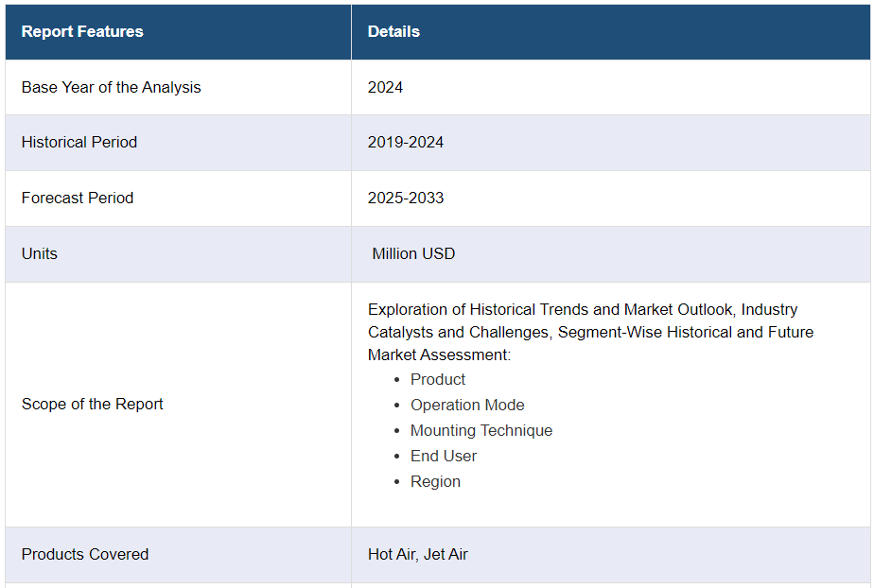Select the Forecast Period row label
The width and height of the screenshot is (874, 588).
tap(78, 198)
